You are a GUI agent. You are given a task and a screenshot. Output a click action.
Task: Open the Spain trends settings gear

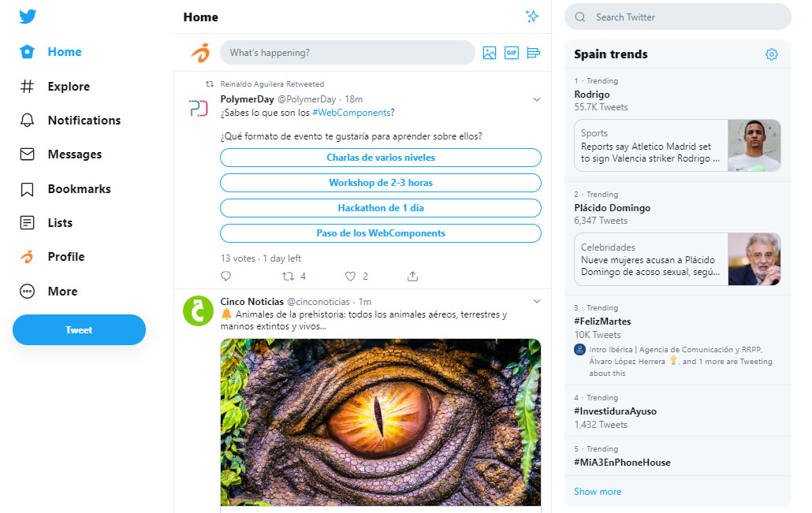click(771, 54)
